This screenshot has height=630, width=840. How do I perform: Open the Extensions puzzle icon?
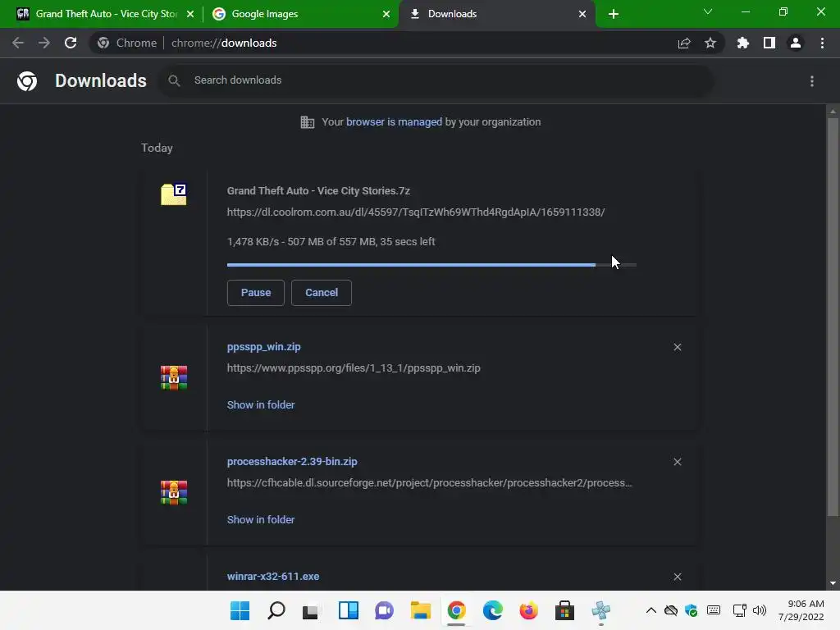point(742,43)
